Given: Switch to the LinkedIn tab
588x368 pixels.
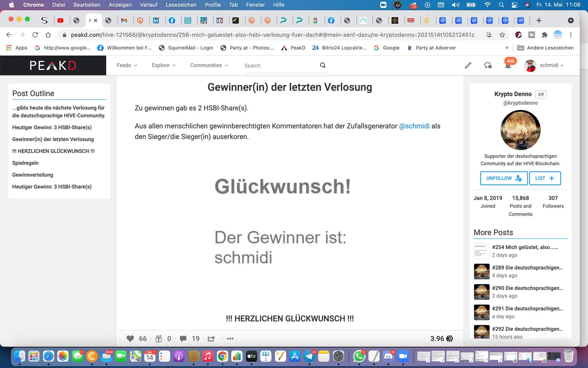Looking at the screenshot, I should 156,20.
